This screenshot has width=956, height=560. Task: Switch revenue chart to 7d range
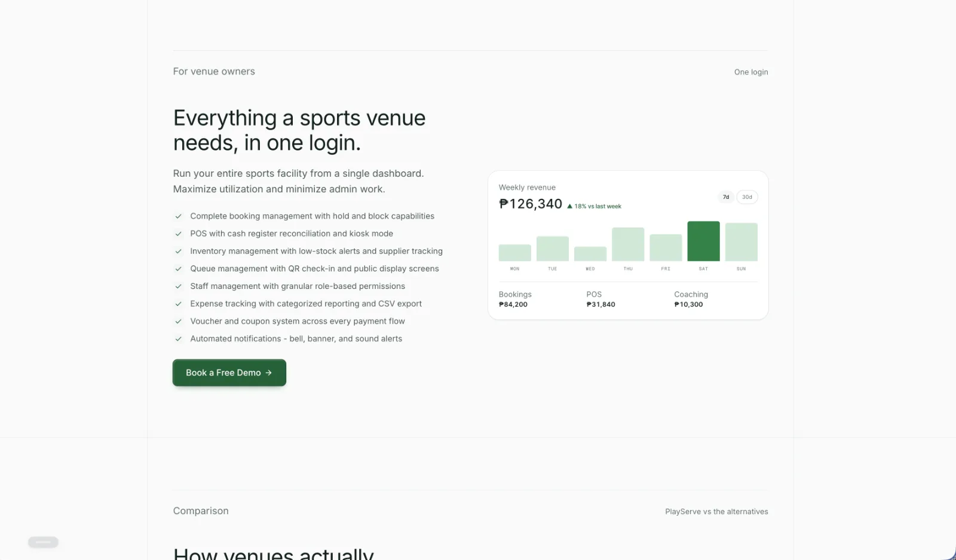pyautogui.click(x=726, y=197)
